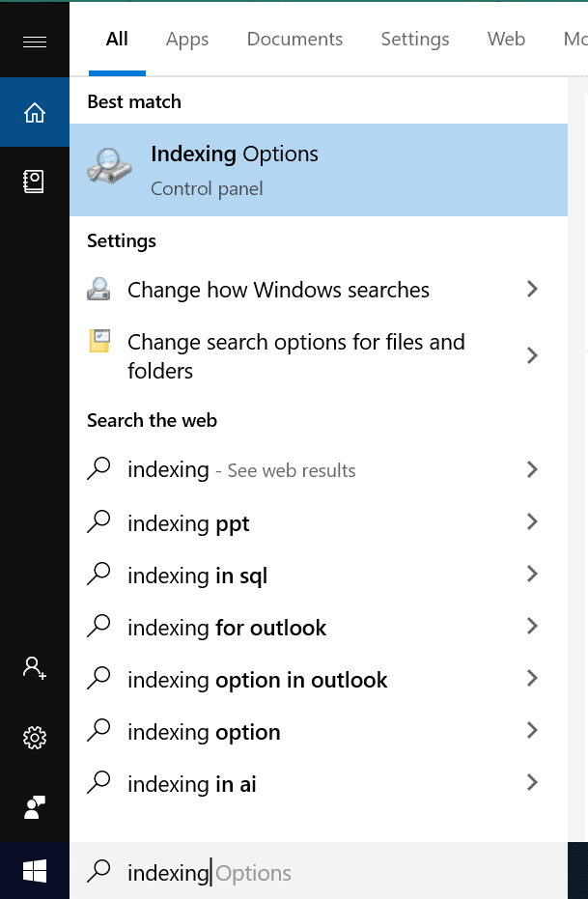This screenshot has height=899, width=588.
Task: Choose indexing option in outlook suggestion
Action: point(257,680)
